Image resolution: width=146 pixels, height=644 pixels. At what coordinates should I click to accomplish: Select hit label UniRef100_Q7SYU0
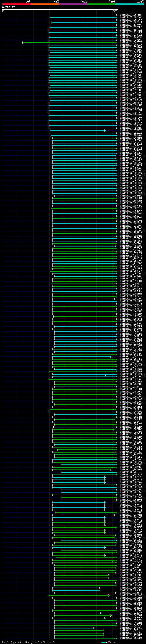tap(131, 225)
